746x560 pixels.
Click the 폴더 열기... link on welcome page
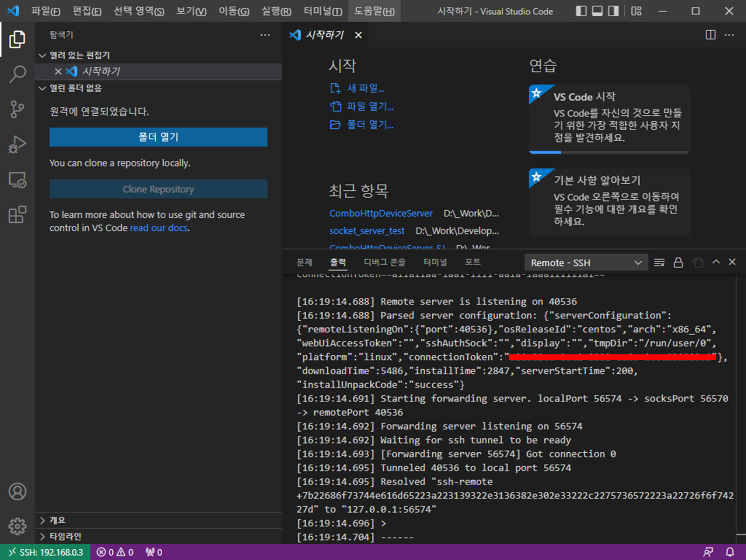(362, 124)
